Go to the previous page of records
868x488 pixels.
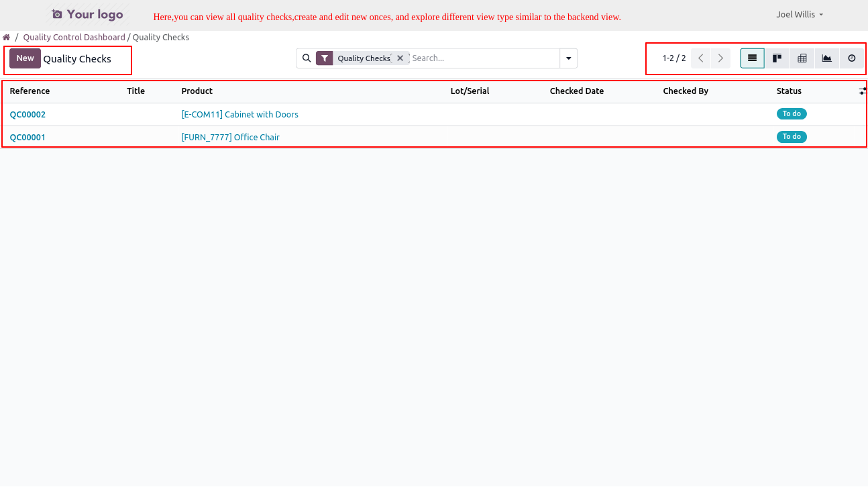click(700, 58)
